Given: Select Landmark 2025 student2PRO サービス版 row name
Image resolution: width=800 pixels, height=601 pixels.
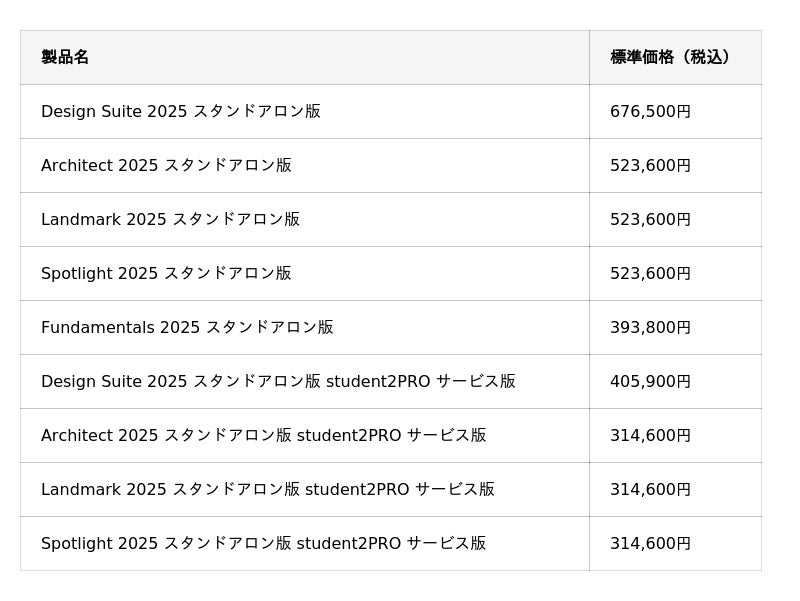Looking at the screenshot, I should (x=268, y=490).
